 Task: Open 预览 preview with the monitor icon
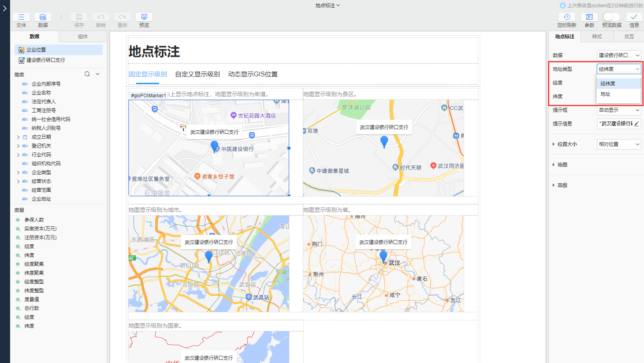144,17
